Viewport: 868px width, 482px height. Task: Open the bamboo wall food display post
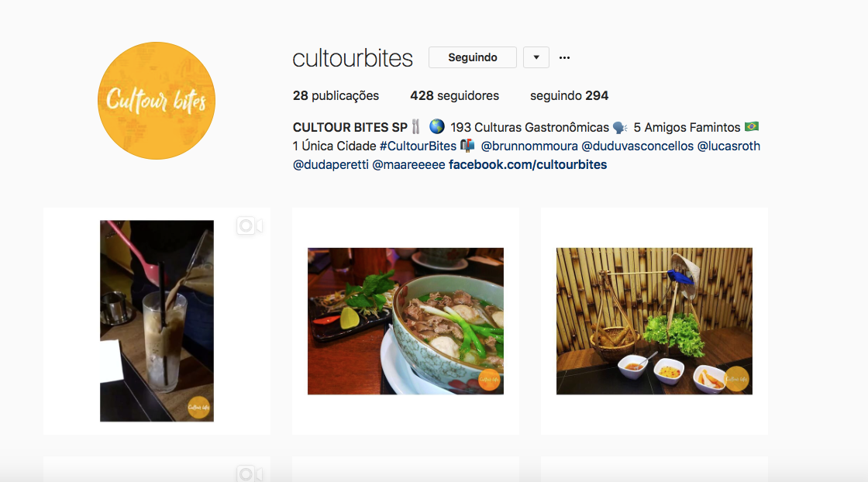click(x=654, y=321)
